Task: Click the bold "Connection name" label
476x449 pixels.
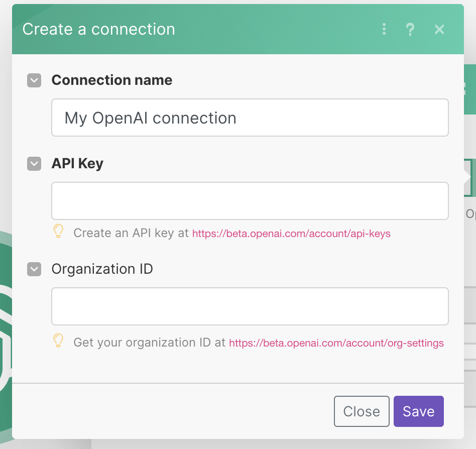Action: click(x=112, y=80)
